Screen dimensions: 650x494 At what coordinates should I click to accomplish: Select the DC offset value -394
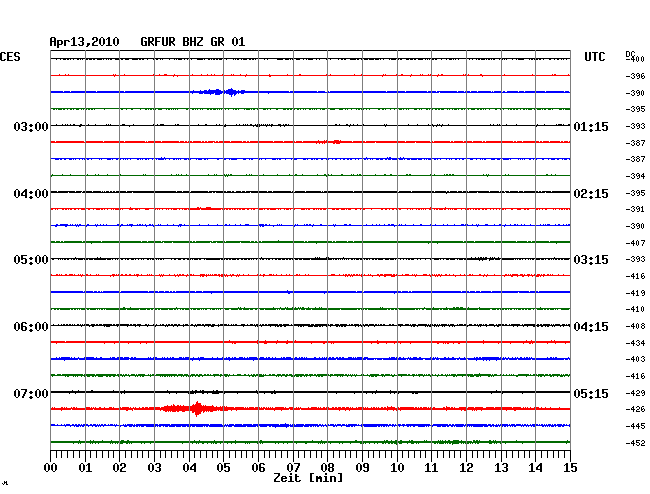[635, 176]
